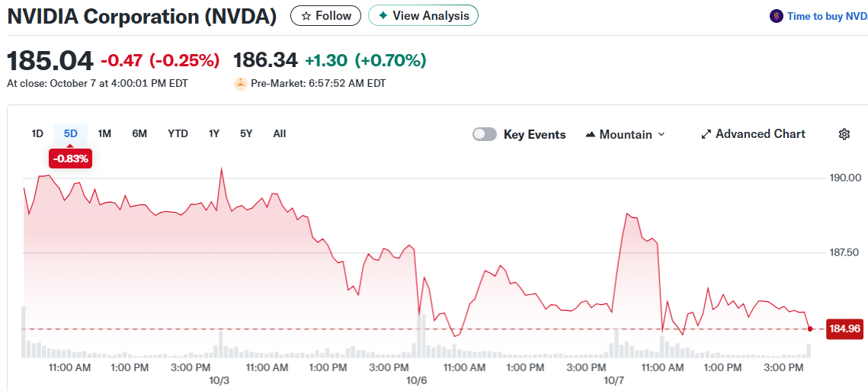Viewport: 868px width, 391px height.
Task: Expand the Mountain chart style dropdown chevron
Action: click(x=661, y=134)
